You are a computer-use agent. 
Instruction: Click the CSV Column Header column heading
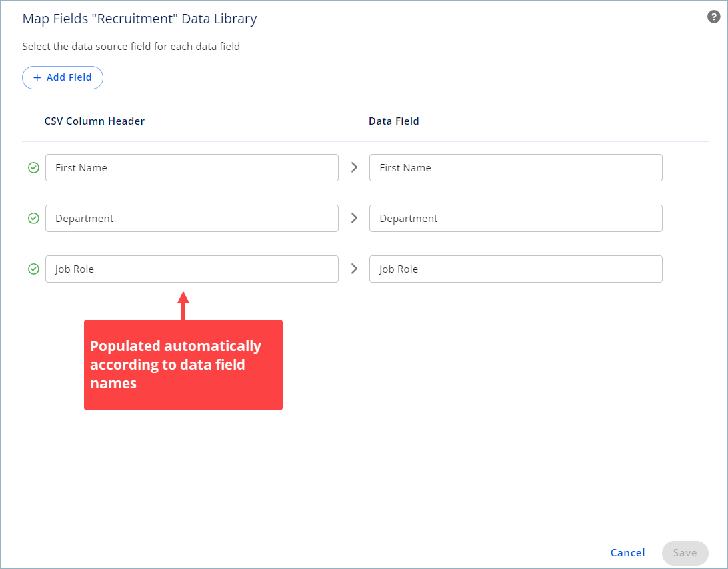[95, 121]
